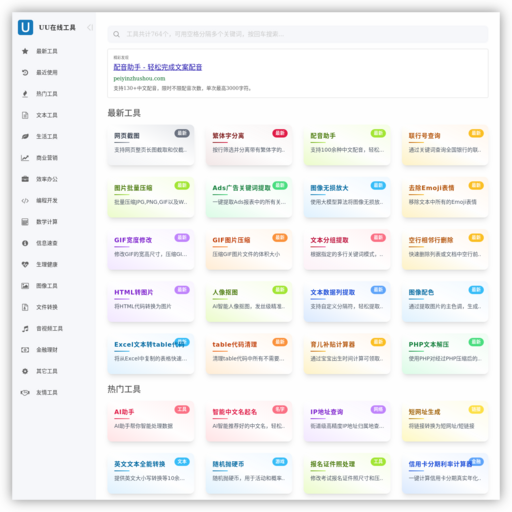Launch the AI助手 hot tool card

[151, 421]
